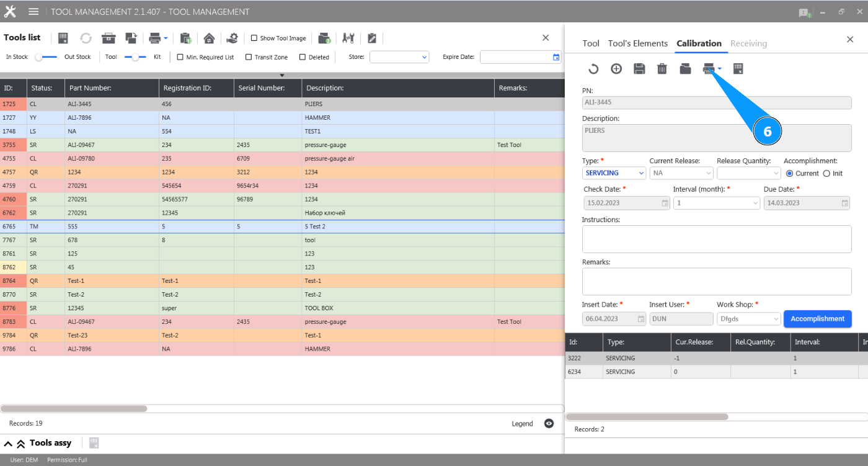Screen dimensions: 868x466
Task: Open the Work Shop dropdown
Action: [x=748, y=319]
